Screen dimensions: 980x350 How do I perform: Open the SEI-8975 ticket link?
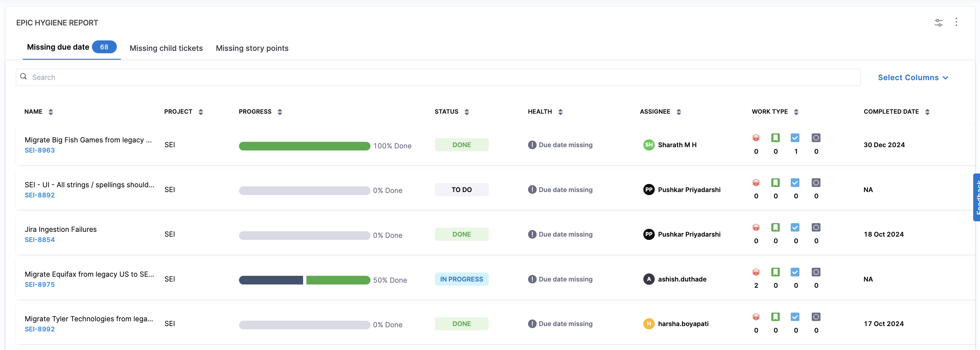(40, 284)
